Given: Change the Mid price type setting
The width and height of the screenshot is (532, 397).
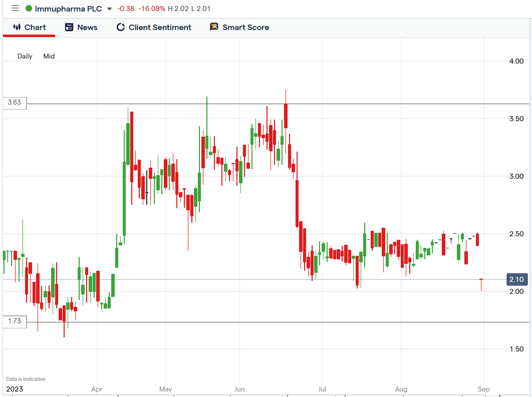Looking at the screenshot, I should [49, 56].
